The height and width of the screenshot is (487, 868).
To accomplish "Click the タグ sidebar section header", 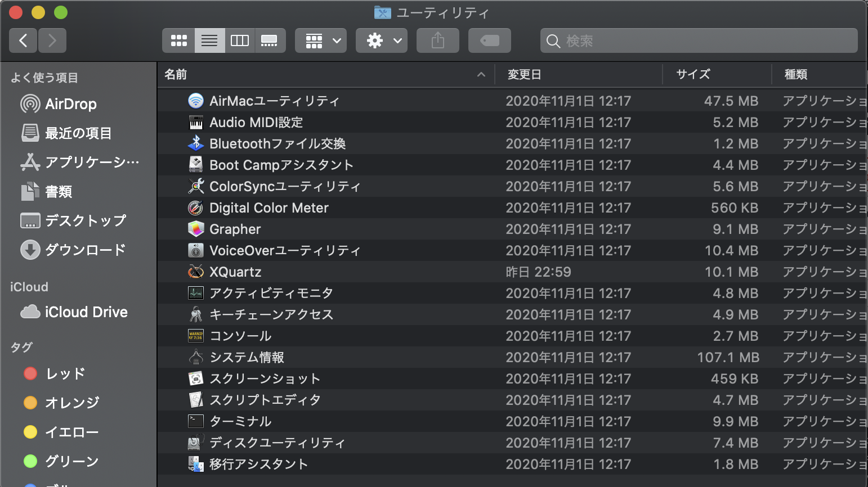I will [21, 347].
